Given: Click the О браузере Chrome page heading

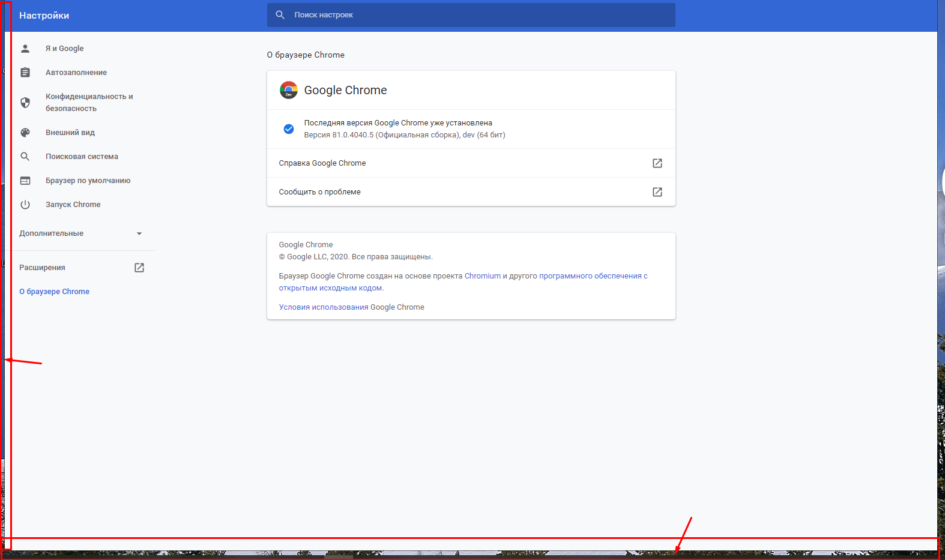Looking at the screenshot, I should click(x=306, y=55).
